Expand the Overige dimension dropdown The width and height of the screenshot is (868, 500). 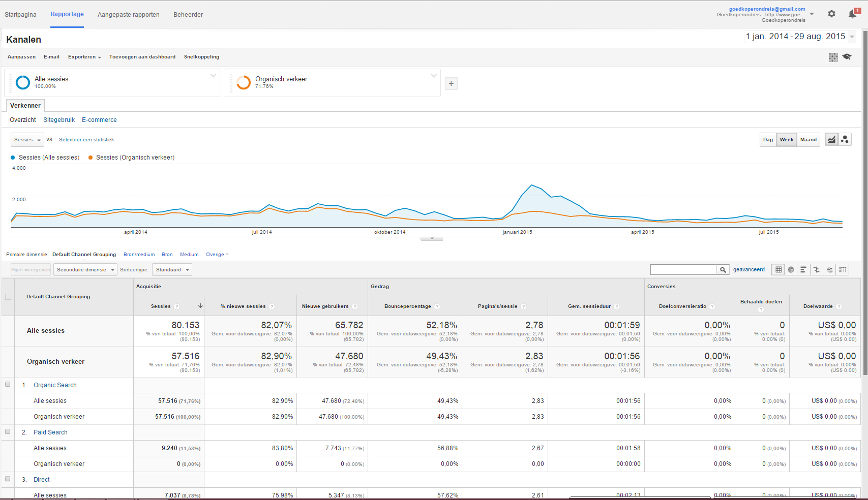pos(217,255)
